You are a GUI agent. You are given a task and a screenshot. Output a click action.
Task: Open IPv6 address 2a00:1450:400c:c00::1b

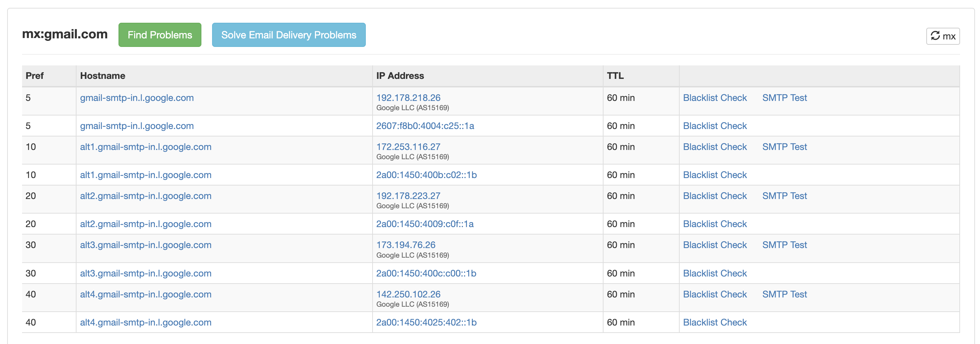point(426,273)
